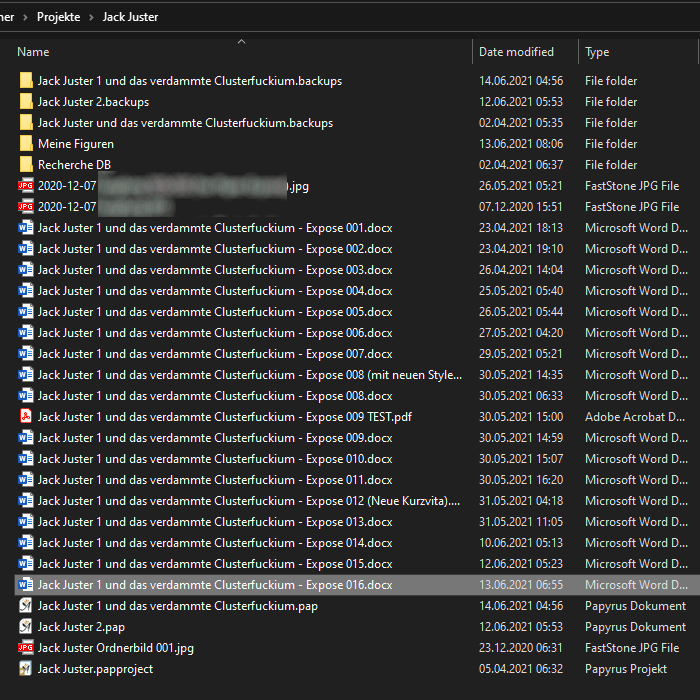Click the Jack Juster.papproject file icon
The width and height of the screenshot is (700, 700).
tap(25, 669)
